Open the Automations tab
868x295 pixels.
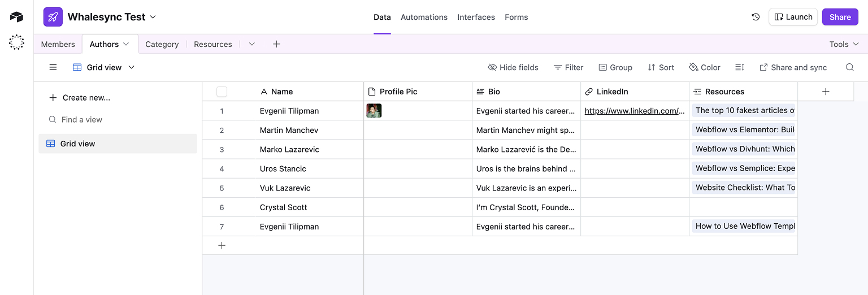424,17
